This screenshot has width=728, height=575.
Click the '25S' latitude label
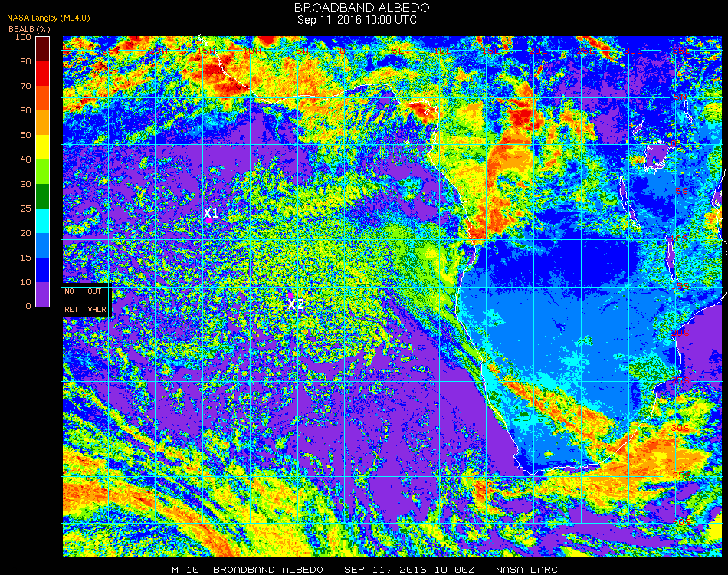(x=680, y=381)
